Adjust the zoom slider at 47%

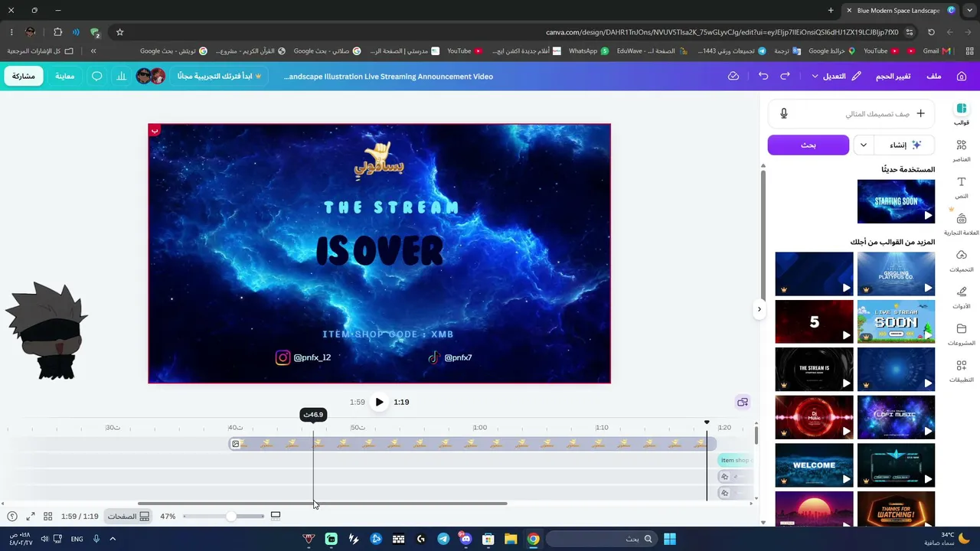[230, 517]
